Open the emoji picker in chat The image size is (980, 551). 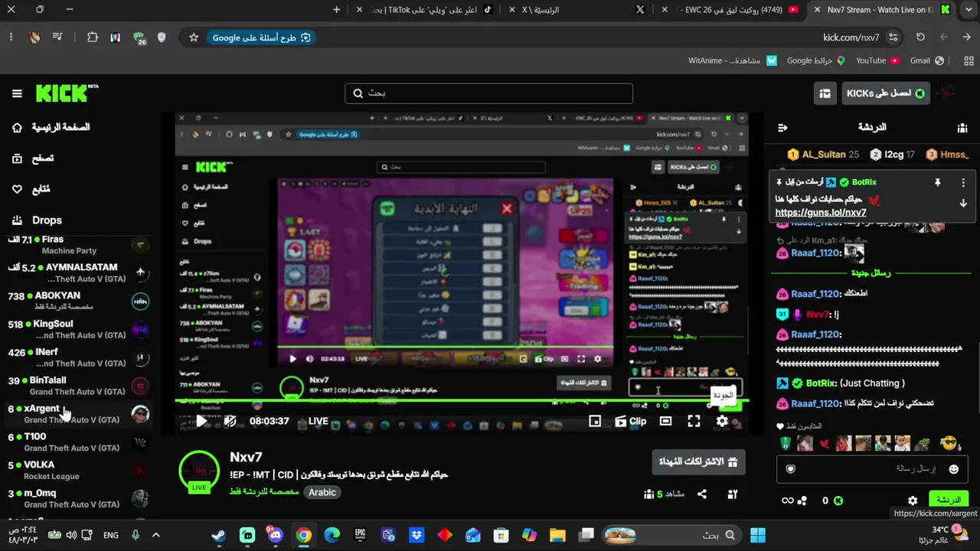point(953,469)
